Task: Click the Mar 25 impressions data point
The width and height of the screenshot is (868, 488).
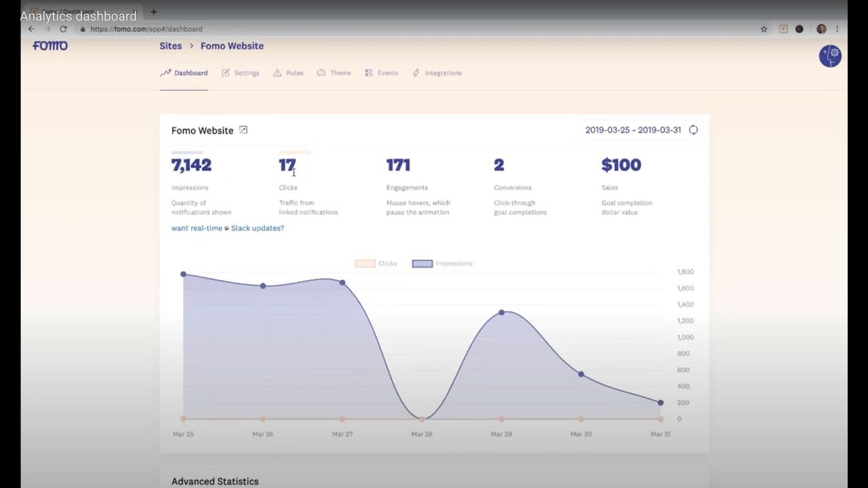Action: click(x=183, y=274)
